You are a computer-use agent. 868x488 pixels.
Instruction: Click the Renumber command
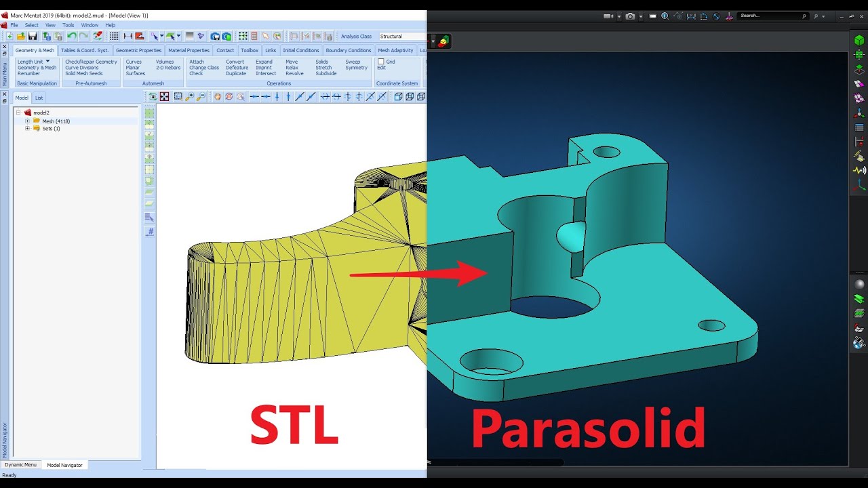pyautogui.click(x=28, y=73)
